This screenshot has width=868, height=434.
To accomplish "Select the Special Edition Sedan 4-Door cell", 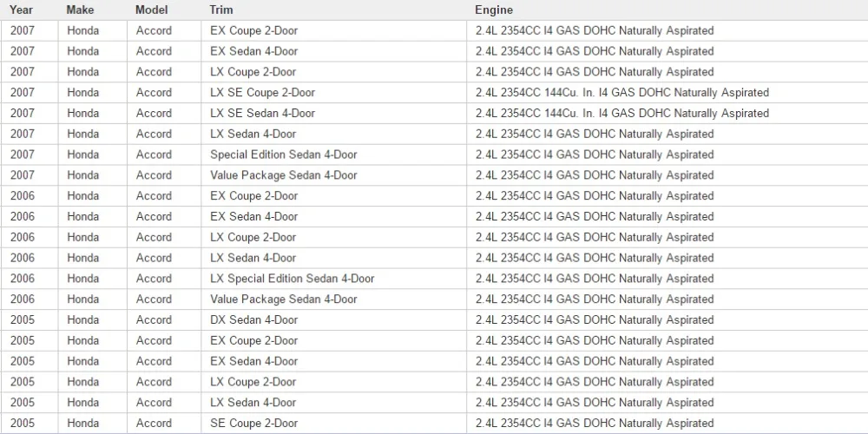I will 334,155.
